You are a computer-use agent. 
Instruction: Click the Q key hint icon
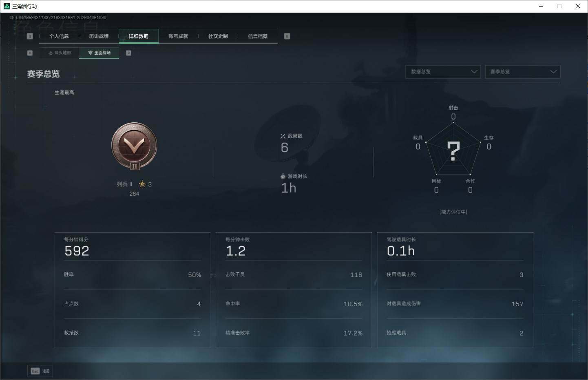[30, 36]
